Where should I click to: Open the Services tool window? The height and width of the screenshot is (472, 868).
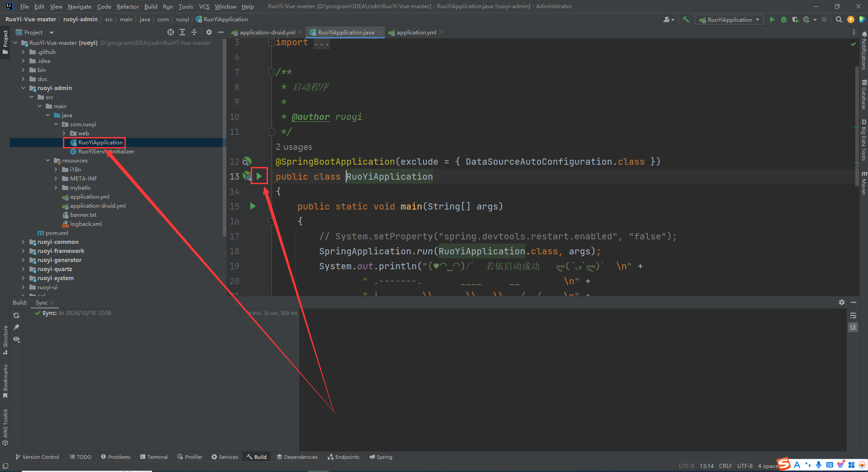tap(224, 457)
